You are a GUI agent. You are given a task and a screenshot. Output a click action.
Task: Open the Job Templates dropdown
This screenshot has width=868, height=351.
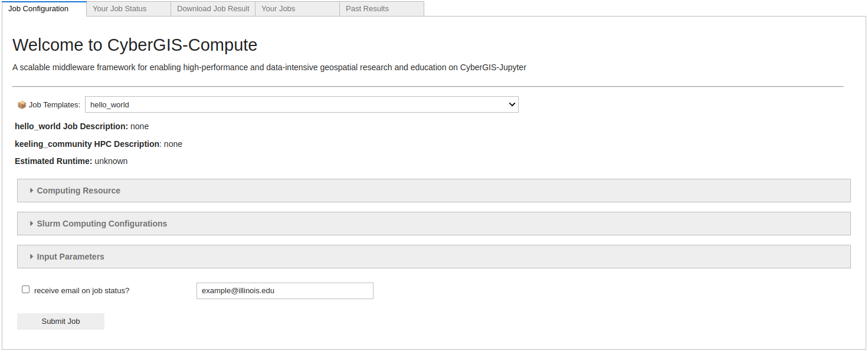pos(301,104)
